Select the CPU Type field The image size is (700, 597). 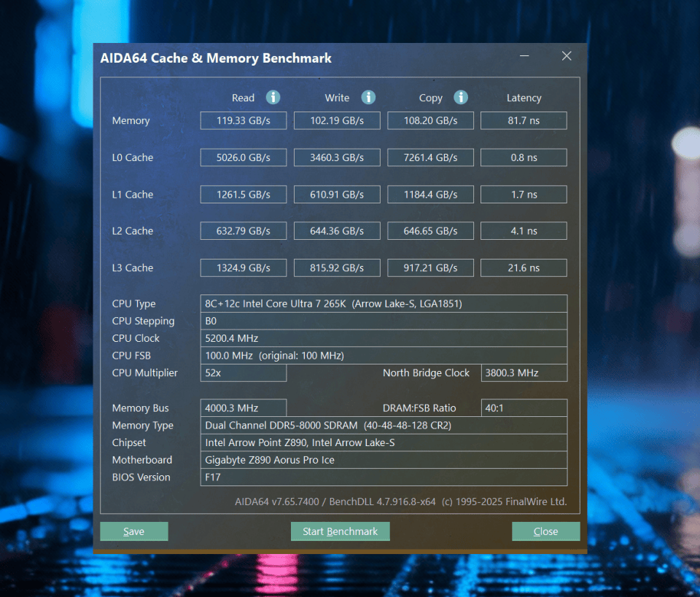pos(384,303)
